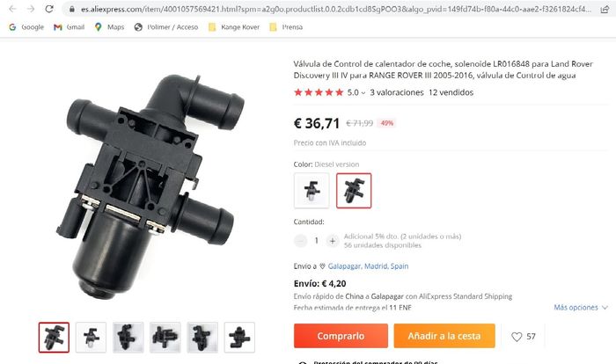Increase quantity with the plus button
This screenshot has width=616, height=364.
[x=333, y=241]
